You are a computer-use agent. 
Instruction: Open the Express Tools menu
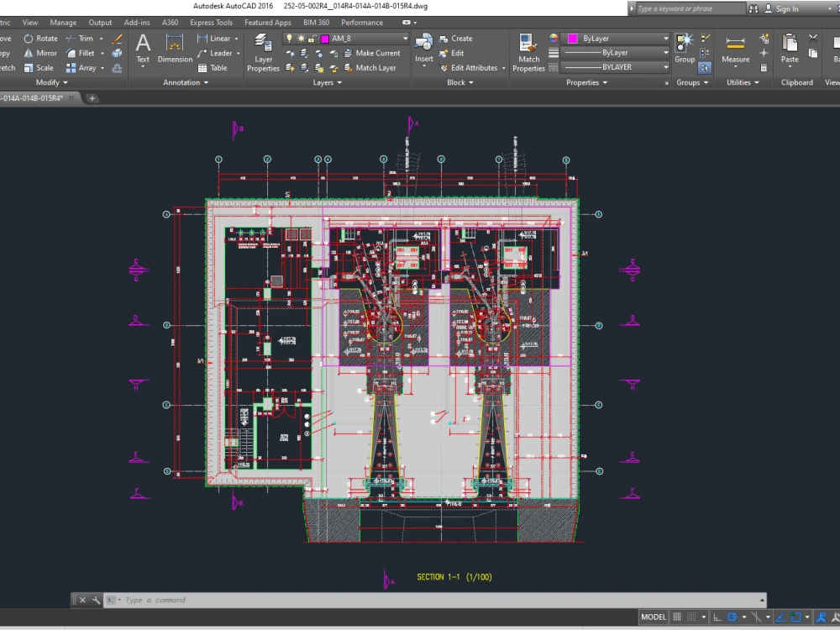click(211, 22)
